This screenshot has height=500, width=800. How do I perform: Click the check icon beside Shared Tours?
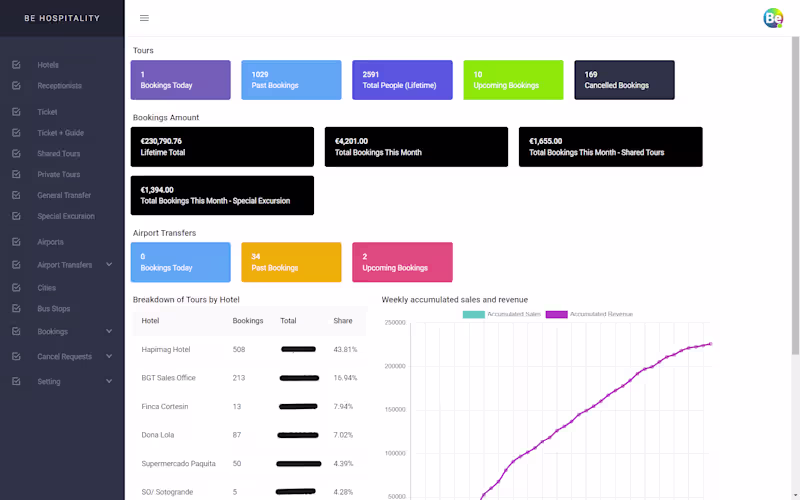[x=16, y=154]
